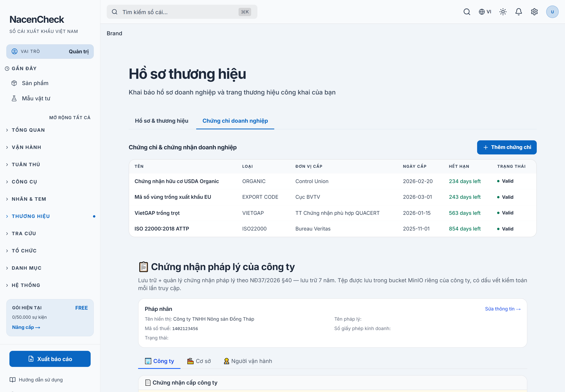Expand the Vận hành section
Screen dimensions: 565x392
click(50, 147)
